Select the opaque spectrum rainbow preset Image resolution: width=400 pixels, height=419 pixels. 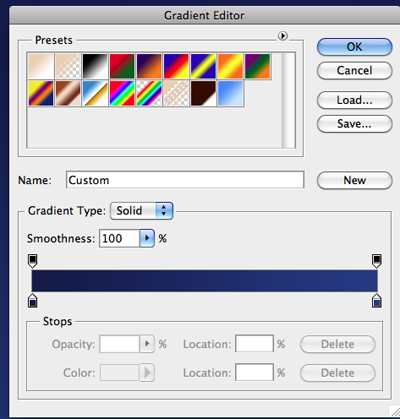[122, 93]
